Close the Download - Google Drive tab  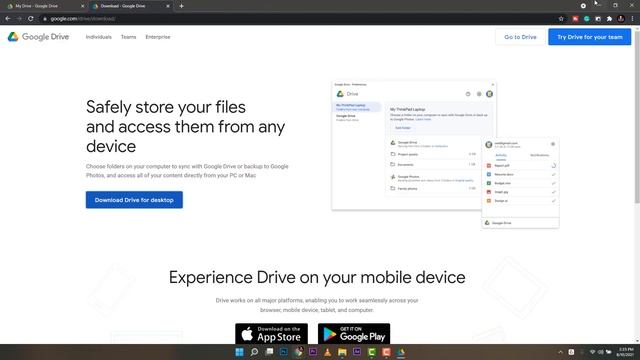coord(168,6)
